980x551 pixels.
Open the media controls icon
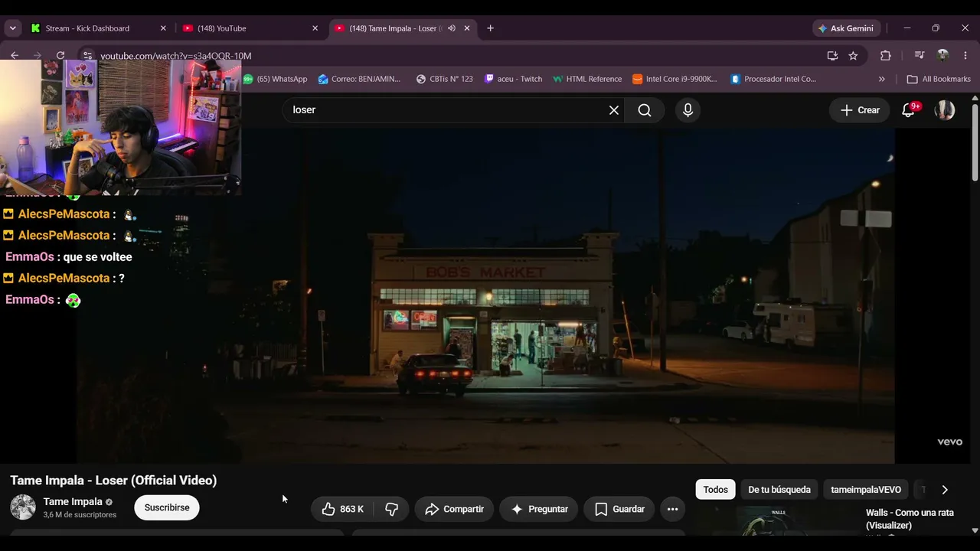pos(920,56)
